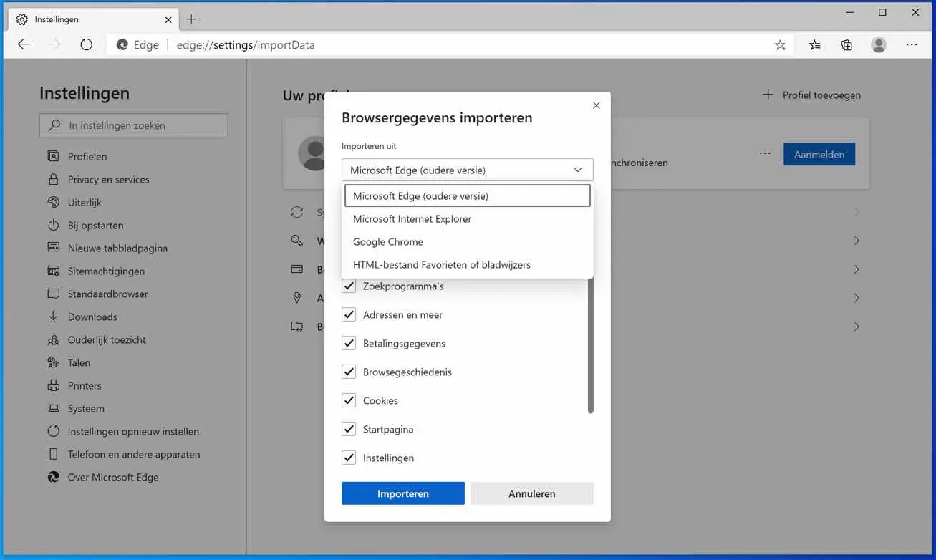Click the Over Microsoft Edge logo icon
The width and height of the screenshot is (936, 560).
53,477
